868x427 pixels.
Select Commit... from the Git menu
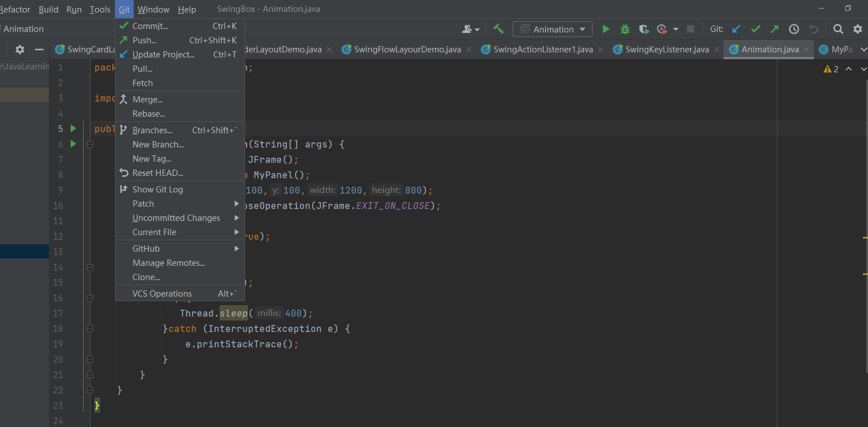[180, 26]
